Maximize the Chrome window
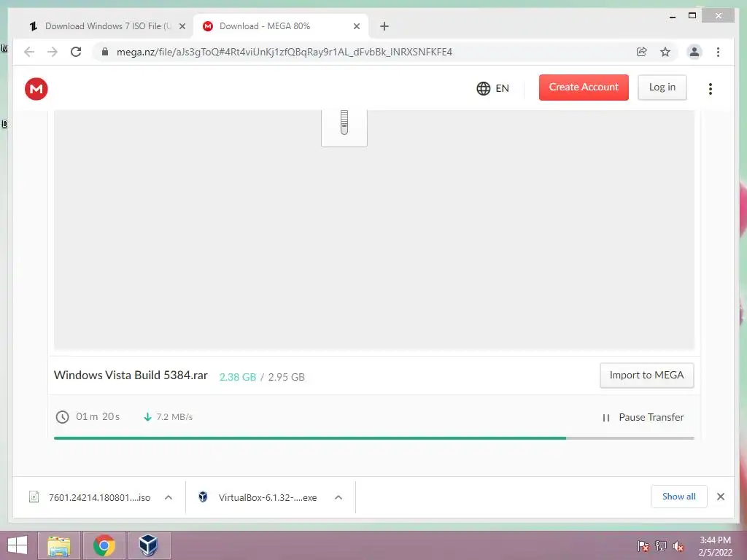Screen dimensions: 747x560 click(692, 16)
